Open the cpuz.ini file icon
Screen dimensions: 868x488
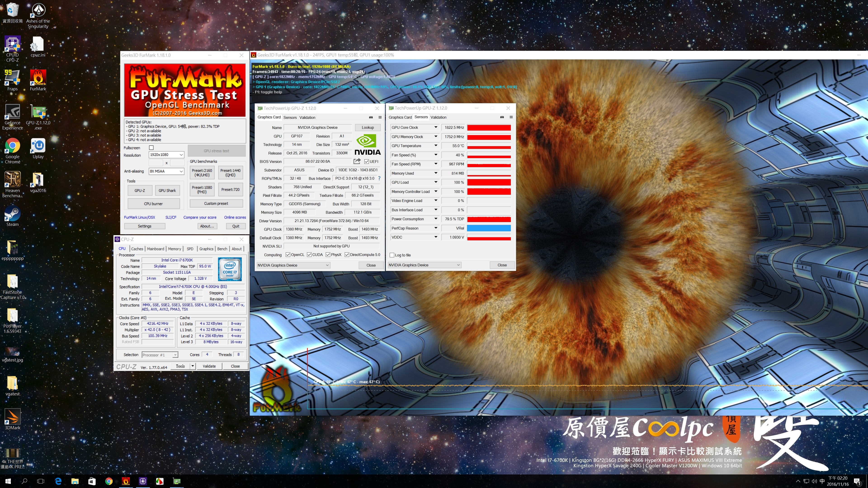[38, 47]
